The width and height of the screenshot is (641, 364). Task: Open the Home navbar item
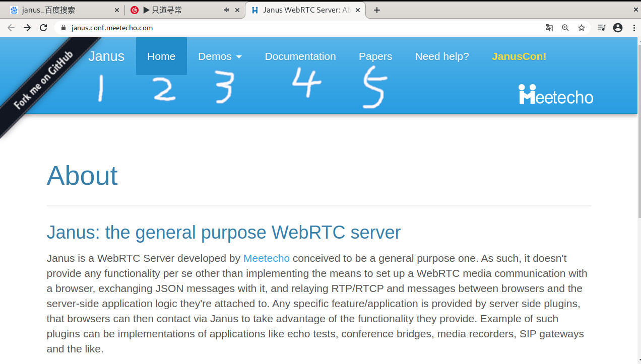[x=161, y=56]
